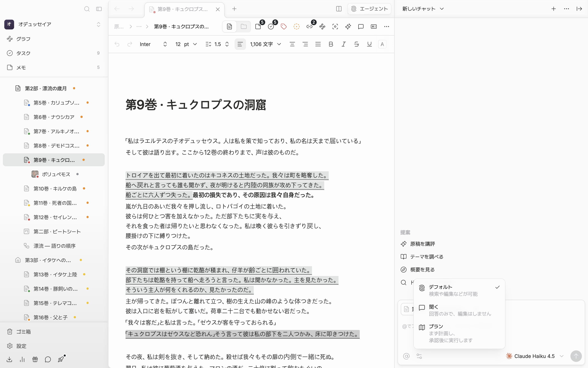Apply strikethrough formatting
Screen dimensions: 588x368
(x=356, y=44)
